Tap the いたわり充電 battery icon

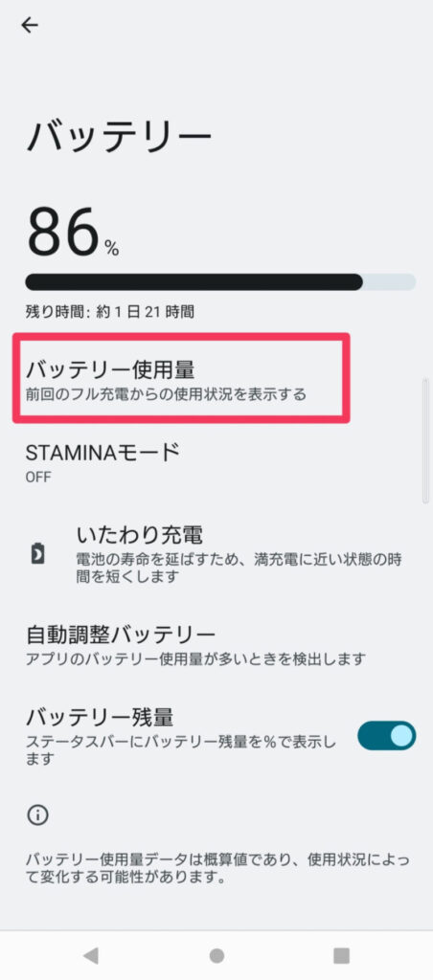click(x=38, y=554)
